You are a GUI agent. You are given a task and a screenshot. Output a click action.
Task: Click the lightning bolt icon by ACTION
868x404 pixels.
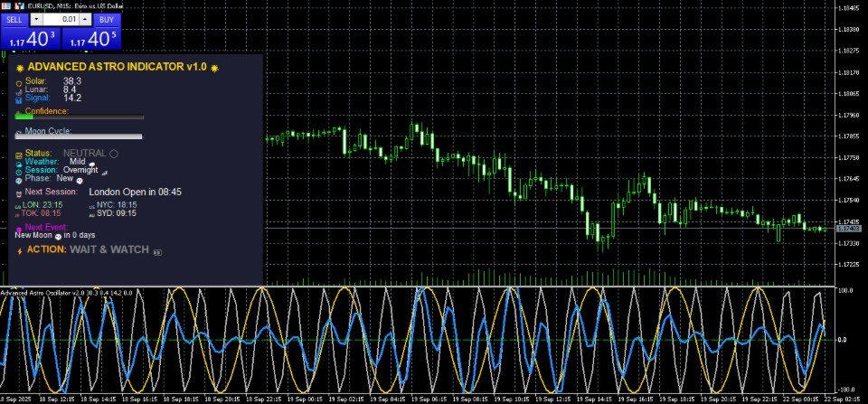tap(20, 251)
